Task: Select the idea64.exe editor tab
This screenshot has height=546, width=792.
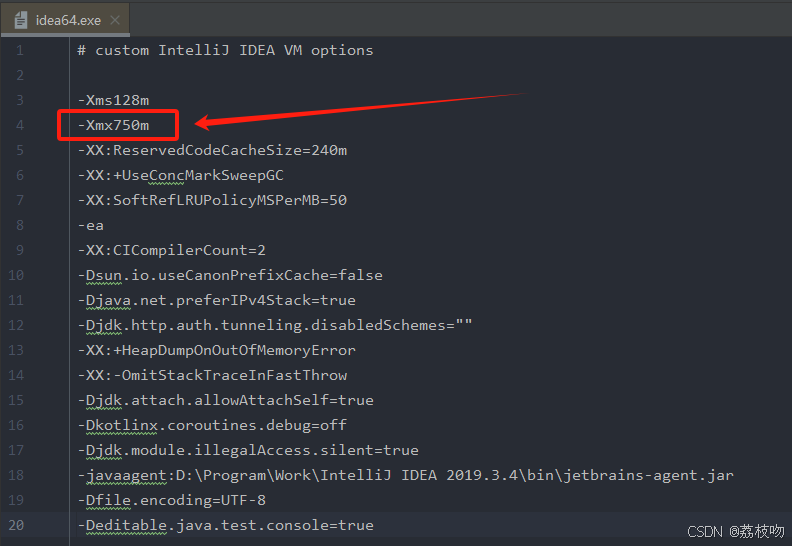Action: [x=65, y=20]
